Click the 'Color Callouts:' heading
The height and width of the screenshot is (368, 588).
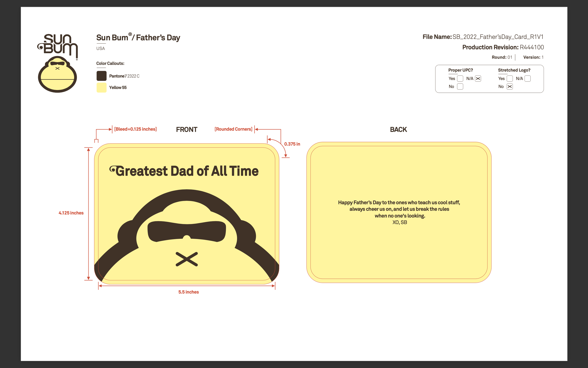click(110, 63)
